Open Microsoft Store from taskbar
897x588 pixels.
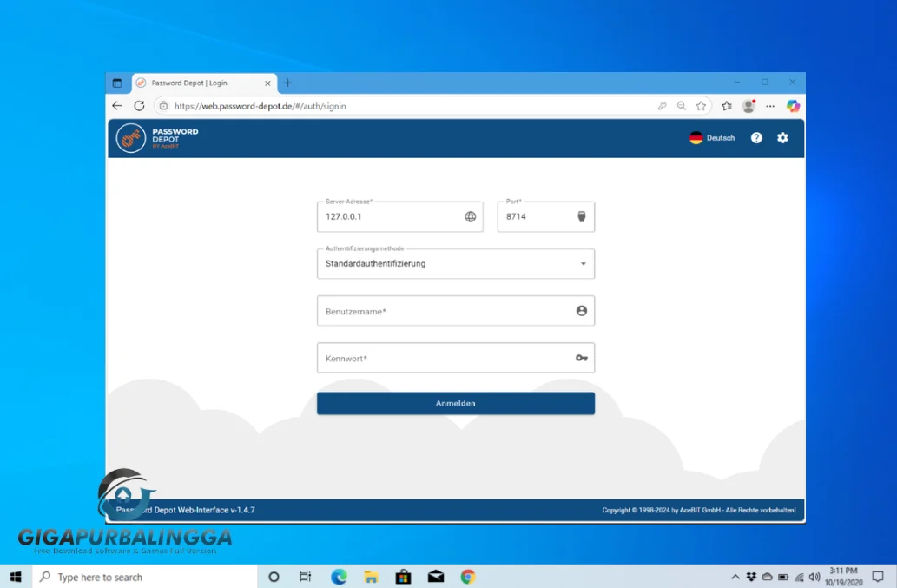(403, 577)
